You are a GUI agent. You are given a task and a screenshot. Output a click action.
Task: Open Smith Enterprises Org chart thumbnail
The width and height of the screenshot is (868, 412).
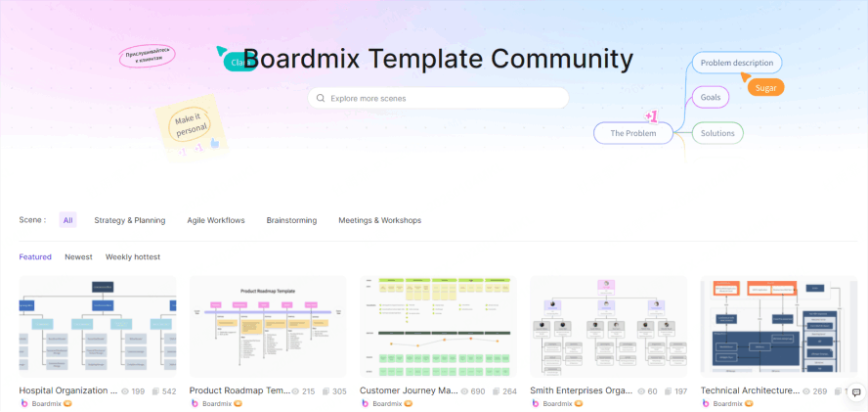point(608,326)
